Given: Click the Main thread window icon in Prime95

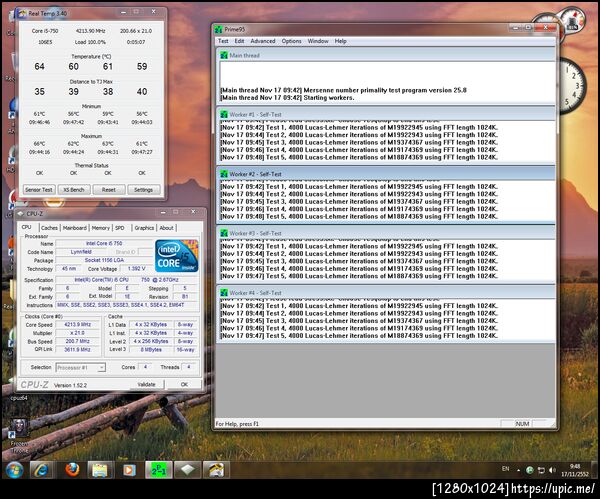Looking at the screenshot, I should click(x=224, y=55).
